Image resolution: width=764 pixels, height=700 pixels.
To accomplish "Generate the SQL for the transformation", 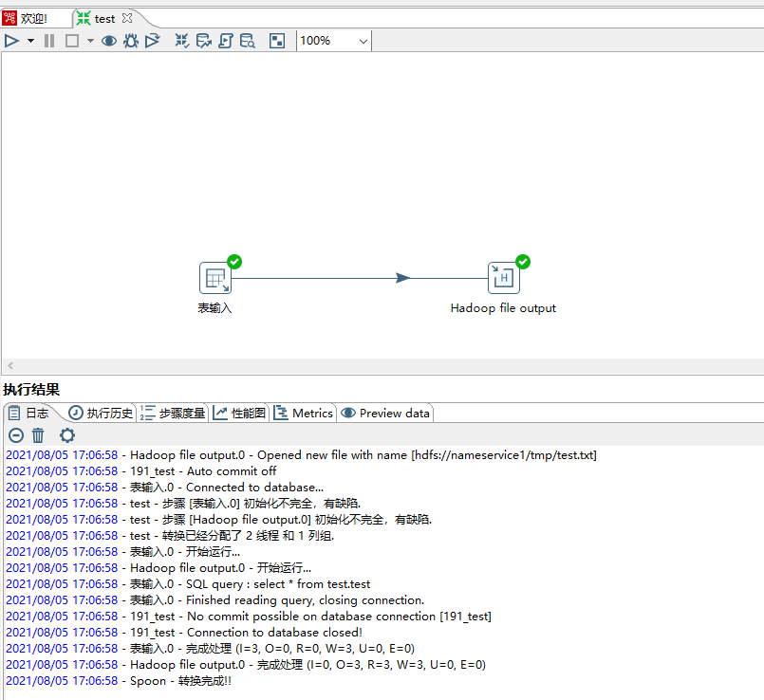I will (224, 41).
